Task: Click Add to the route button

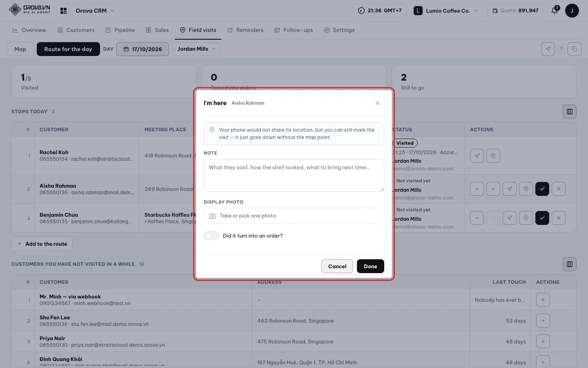Action: click(42, 244)
